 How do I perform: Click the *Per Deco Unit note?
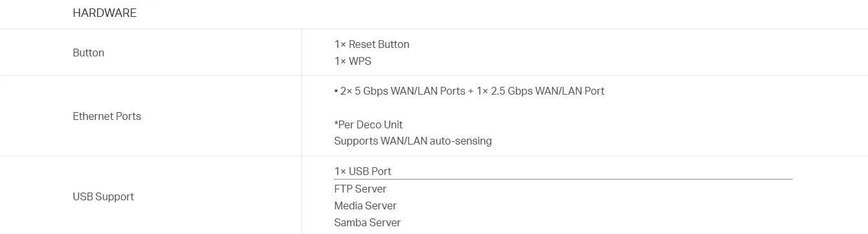click(368, 124)
